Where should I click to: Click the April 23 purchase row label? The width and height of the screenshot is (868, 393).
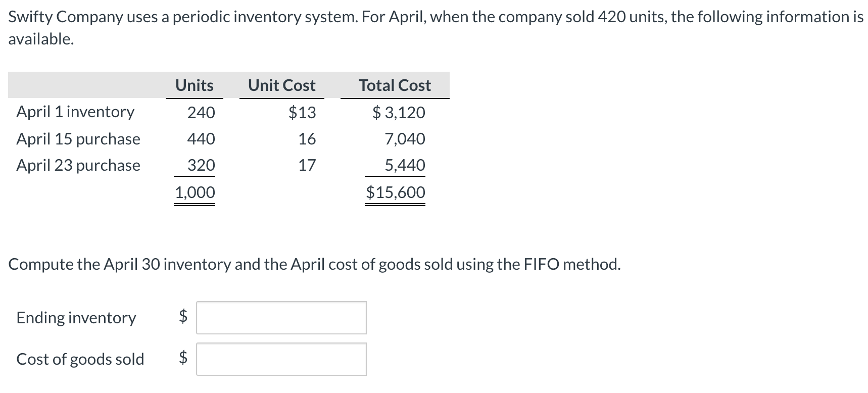coord(78,165)
